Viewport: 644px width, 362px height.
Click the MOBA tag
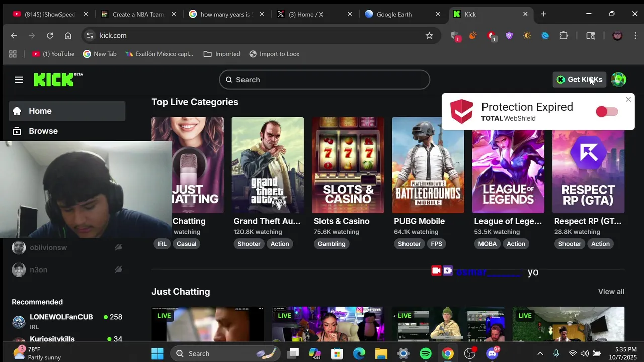coord(487,244)
